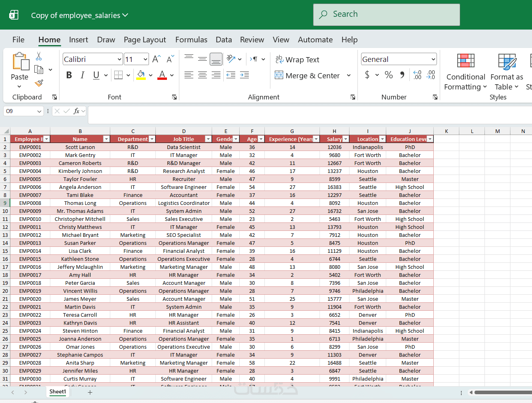Open the Department column filter dropdown
Viewport: 532px width, 403px height.
click(x=152, y=139)
